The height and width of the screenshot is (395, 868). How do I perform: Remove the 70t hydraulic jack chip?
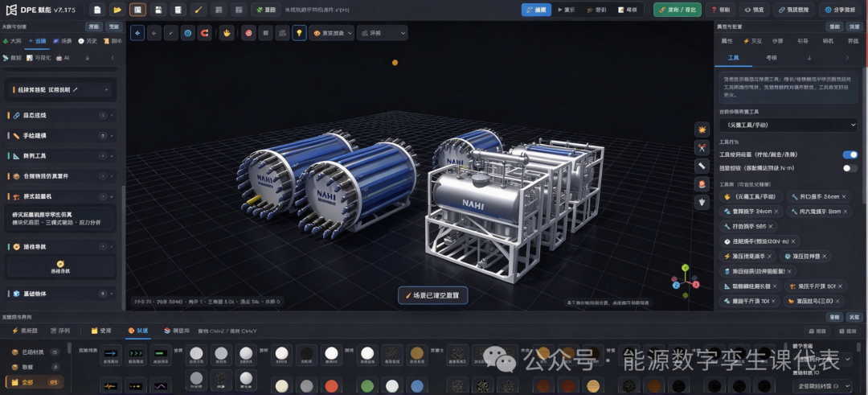[x=774, y=302]
